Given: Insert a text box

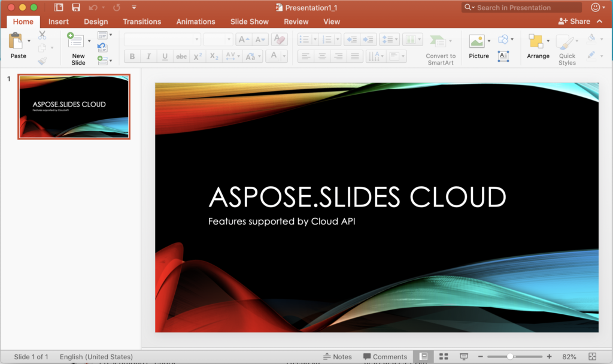Looking at the screenshot, I should coord(503,56).
